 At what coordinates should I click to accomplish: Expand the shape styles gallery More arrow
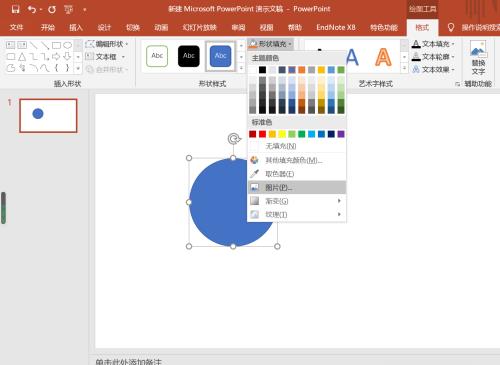(241, 68)
